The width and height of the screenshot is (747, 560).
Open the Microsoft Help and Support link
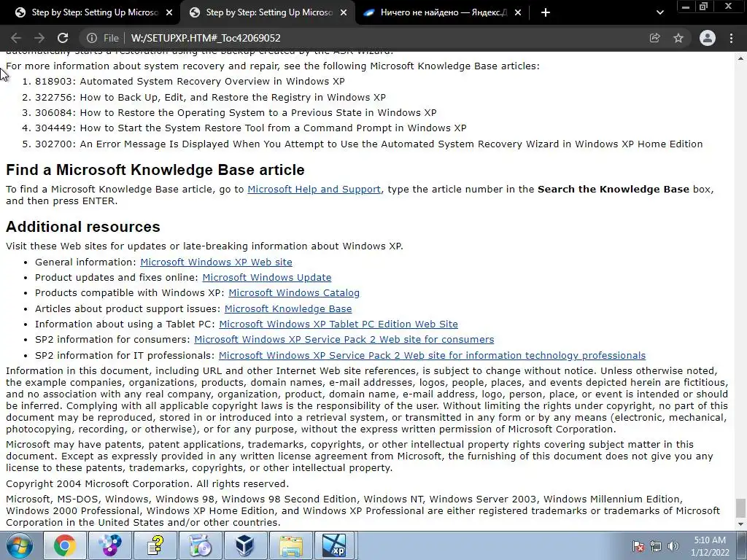tap(314, 189)
